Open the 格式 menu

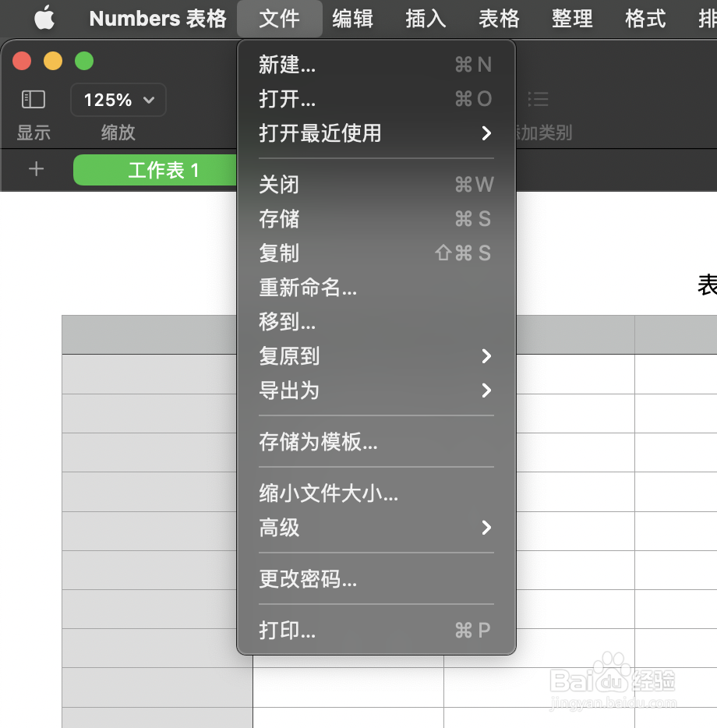(645, 19)
